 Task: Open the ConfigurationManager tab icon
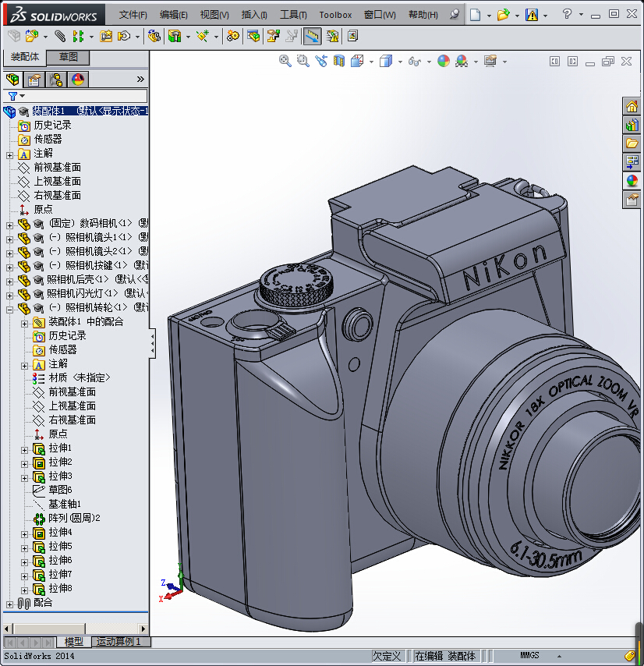pos(56,80)
